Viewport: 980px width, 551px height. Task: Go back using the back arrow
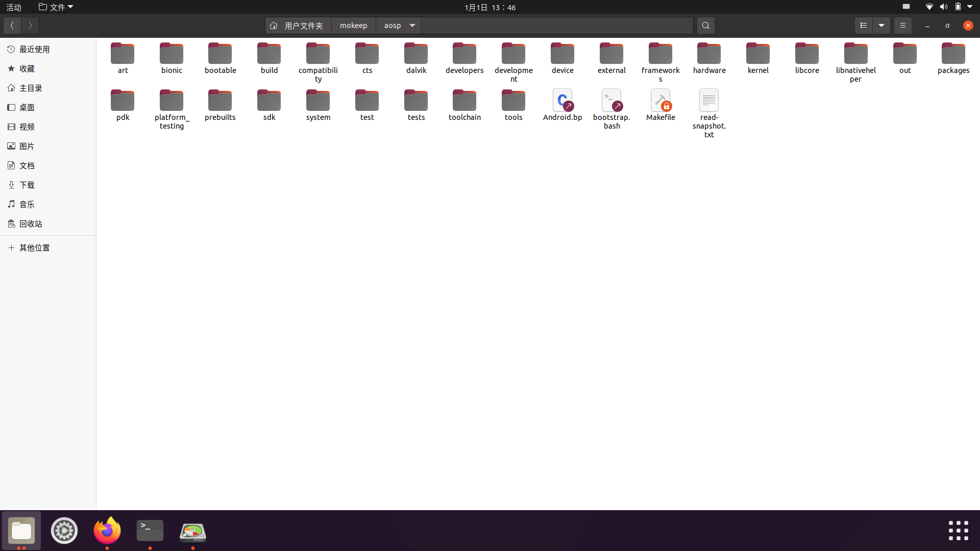pos(11,25)
